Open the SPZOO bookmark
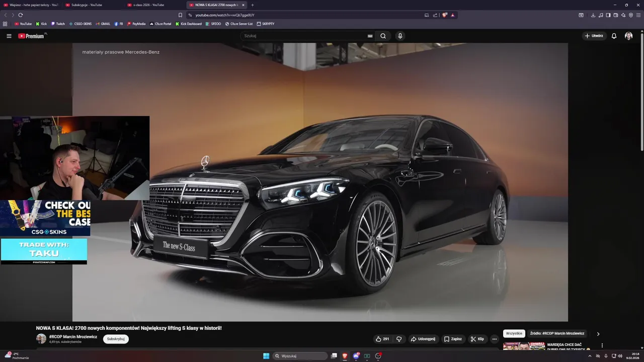This screenshot has width=644, height=362. point(213,24)
